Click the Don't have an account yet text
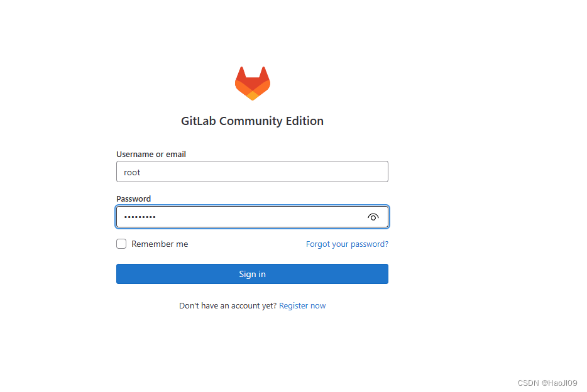The height and width of the screenshot is (392, 587). point(228,305)
